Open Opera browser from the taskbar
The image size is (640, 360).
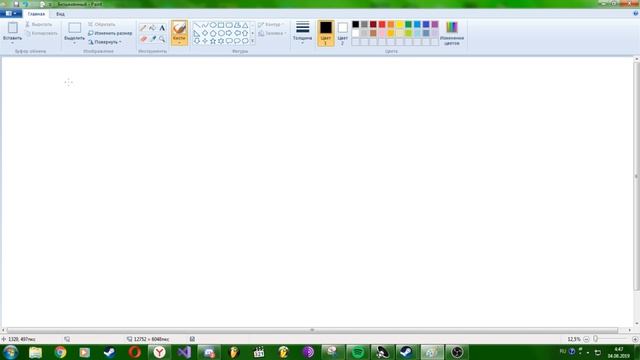[135, 352]
